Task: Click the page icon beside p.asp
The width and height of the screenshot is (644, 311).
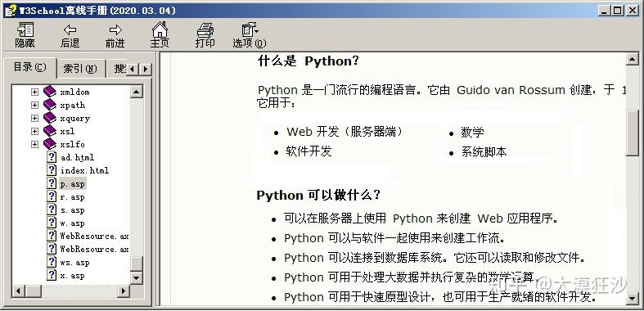Action: tap(52, 183)
